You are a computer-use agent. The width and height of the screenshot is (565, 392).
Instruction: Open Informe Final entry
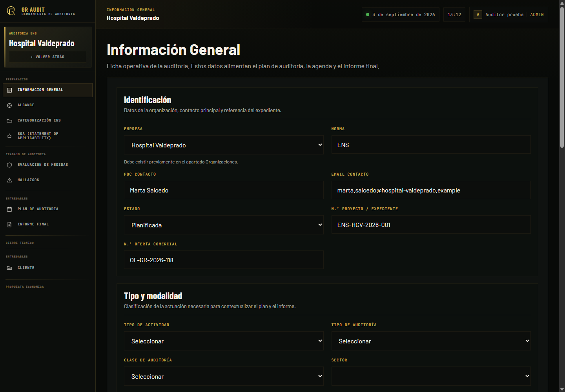point(47,225)
